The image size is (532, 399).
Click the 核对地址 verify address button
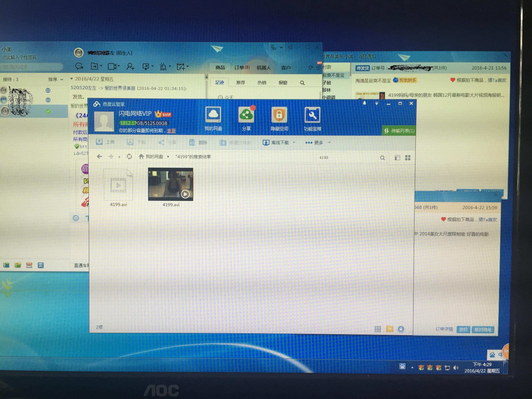[483, 330]
